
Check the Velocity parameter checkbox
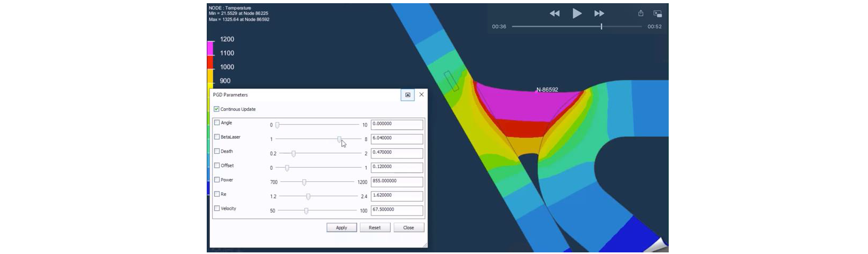[x=217, y=209]
